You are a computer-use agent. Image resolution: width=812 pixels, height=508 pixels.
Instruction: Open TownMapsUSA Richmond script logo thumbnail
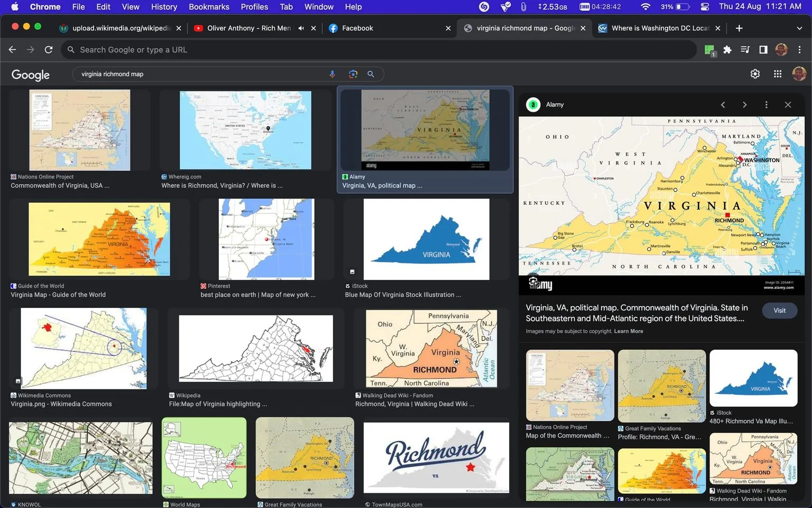(436, 458)
